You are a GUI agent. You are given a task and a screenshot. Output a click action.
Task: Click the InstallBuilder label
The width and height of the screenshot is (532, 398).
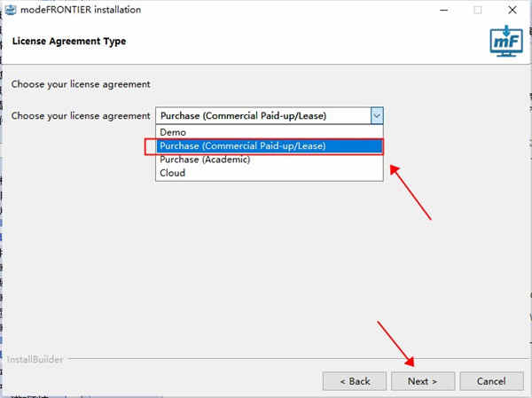pyautogui.click(x=35, y=359)
